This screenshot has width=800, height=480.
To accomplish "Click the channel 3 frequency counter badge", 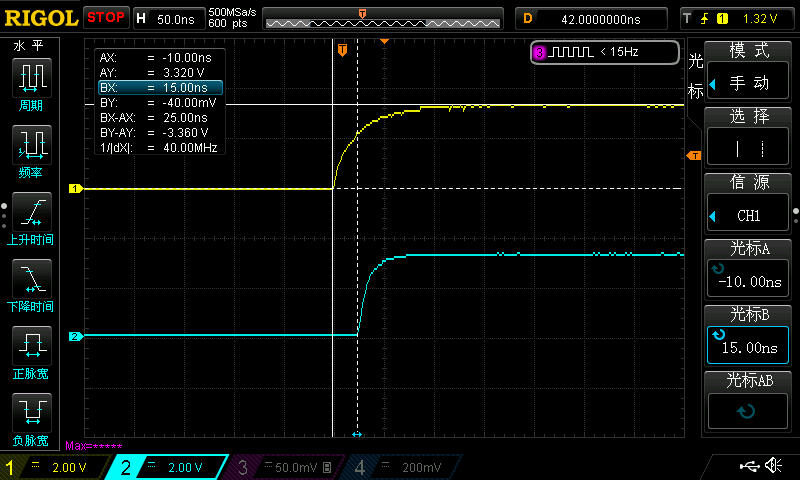I will click(x=605, y=52).
